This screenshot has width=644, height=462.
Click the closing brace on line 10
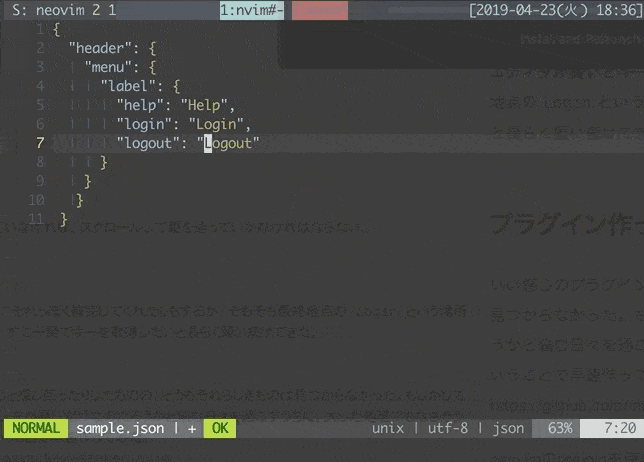tap(79, 200)
